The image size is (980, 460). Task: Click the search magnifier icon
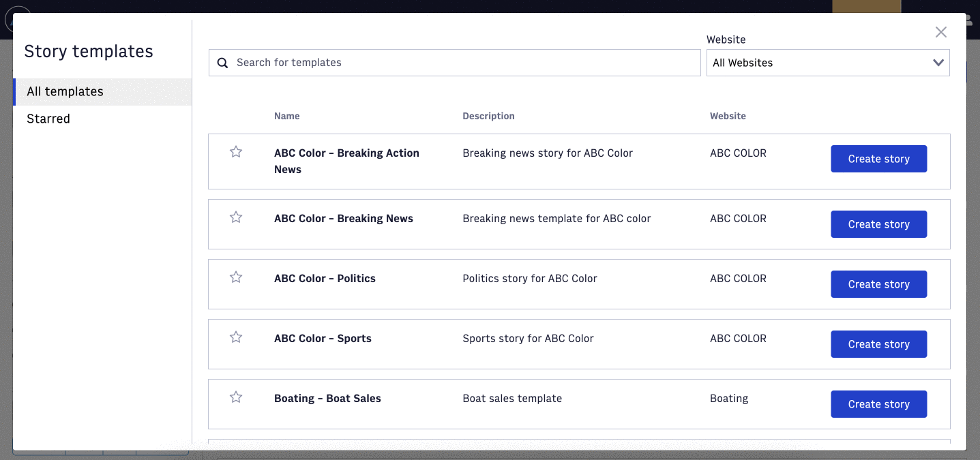(222, 63)
